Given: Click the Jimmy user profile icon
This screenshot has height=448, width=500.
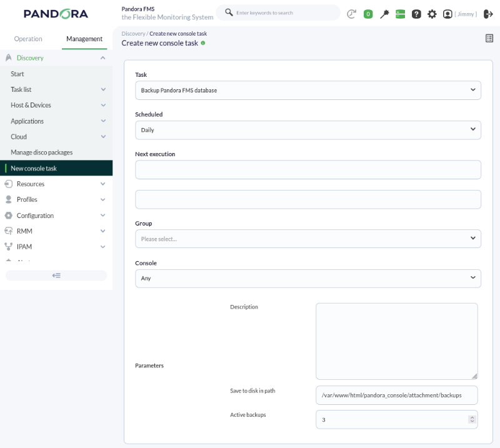Looking at the screenshot, I should coord(447,14).
